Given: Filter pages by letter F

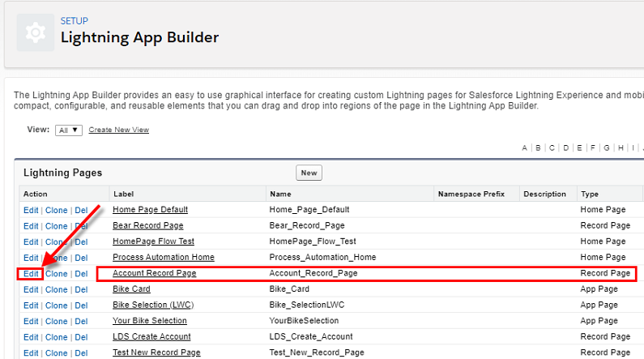Looking at the screenshot, I should pyautogui.click(x=593, y=147).
